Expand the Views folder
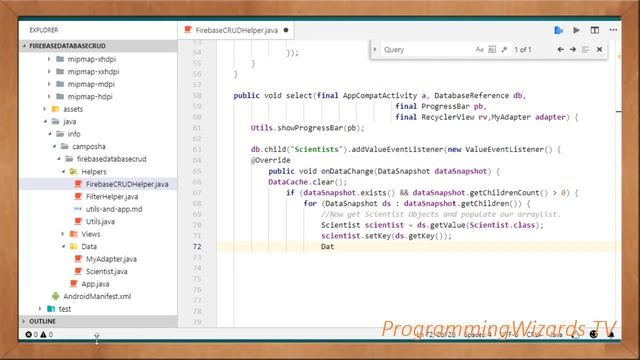The width and height of the screenshot is (640, 360). pos(63,234)
